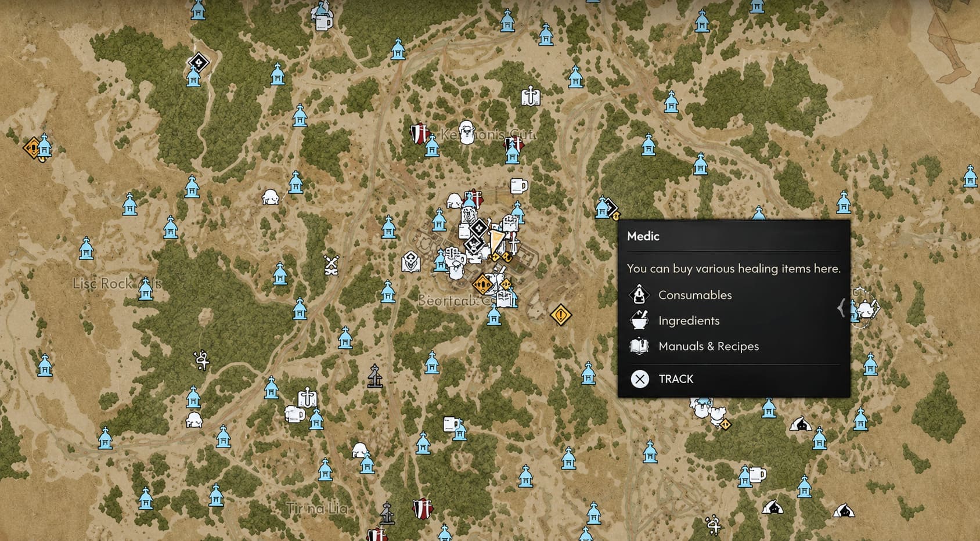Open the stacked mugs icon in the southwest
This screenshot has width=980, height=541.
[x=294, y=414]
